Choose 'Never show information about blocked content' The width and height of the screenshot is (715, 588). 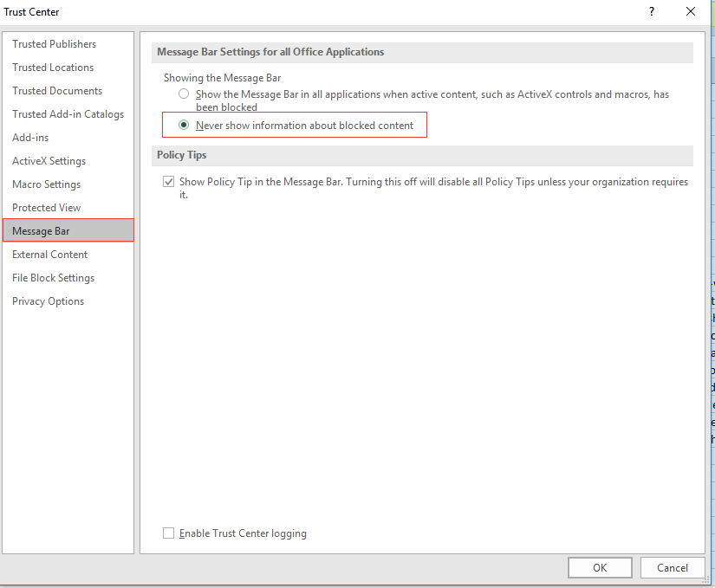pos(184,126)
